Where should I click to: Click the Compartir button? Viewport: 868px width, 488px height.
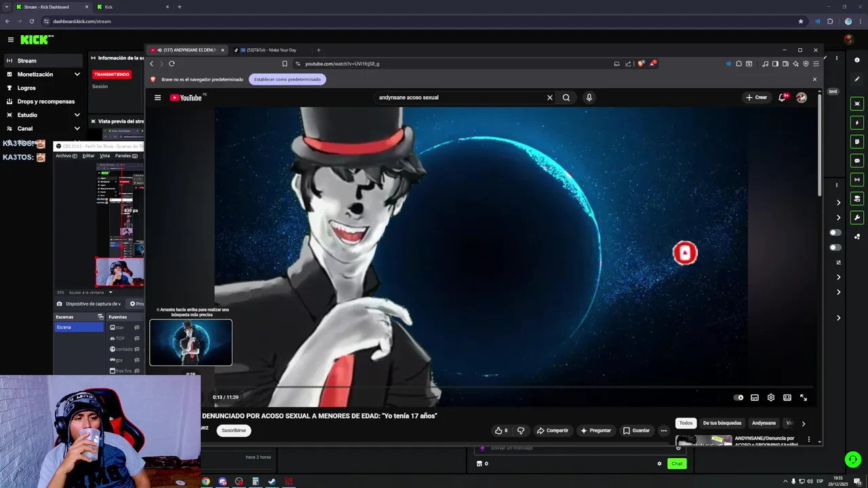553,430
